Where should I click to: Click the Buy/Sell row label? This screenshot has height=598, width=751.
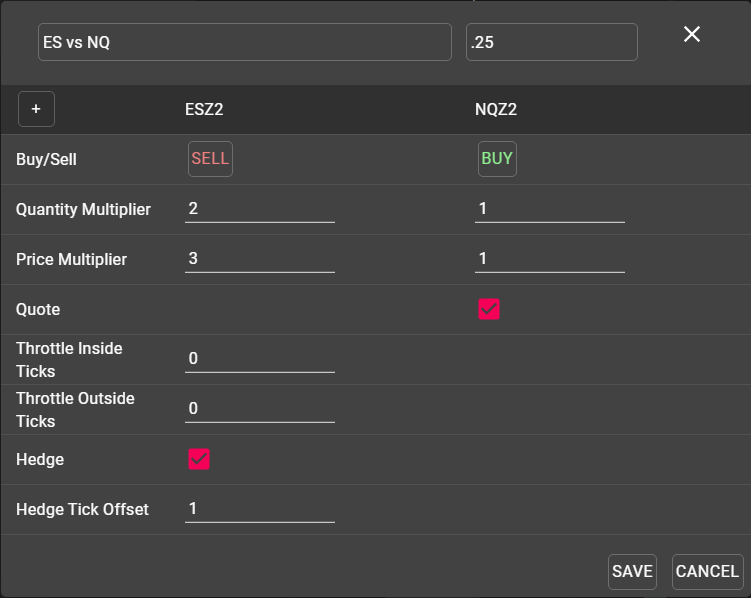pos(46,159)
